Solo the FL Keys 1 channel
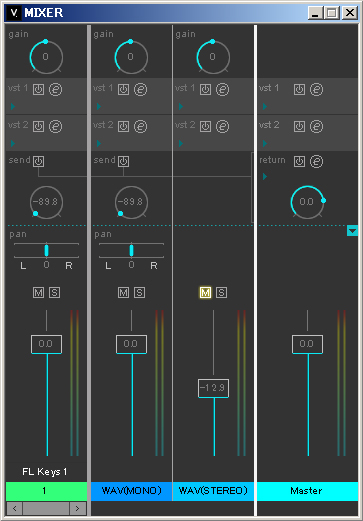The height and width of the screenshot is (521, 363). point(55,293)
